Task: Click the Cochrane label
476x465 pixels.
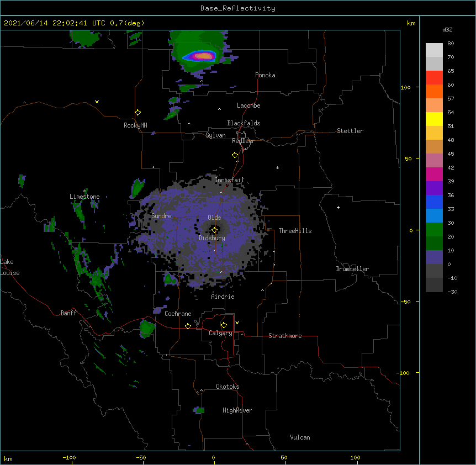Action: pyautogui.click(x=178, y=314)
